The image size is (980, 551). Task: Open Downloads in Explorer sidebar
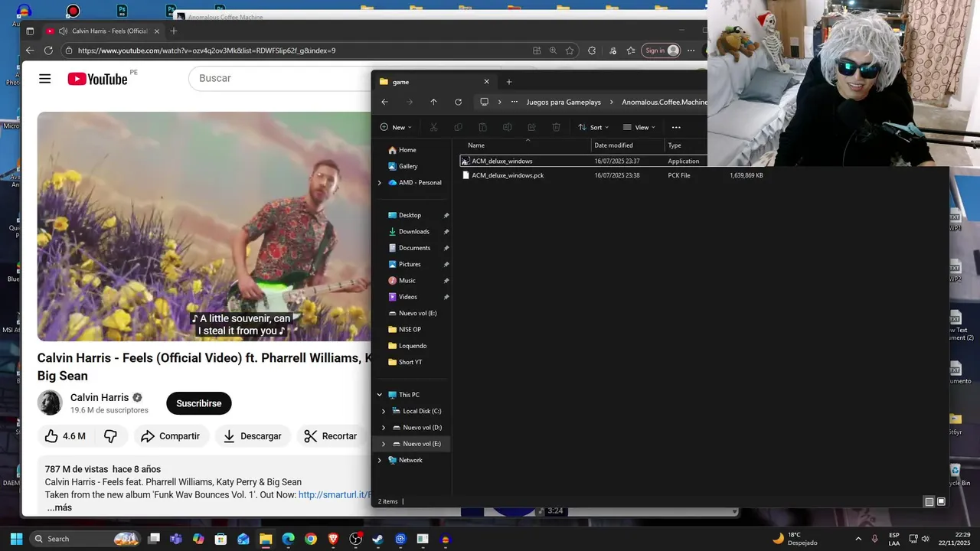click(413, 231)
